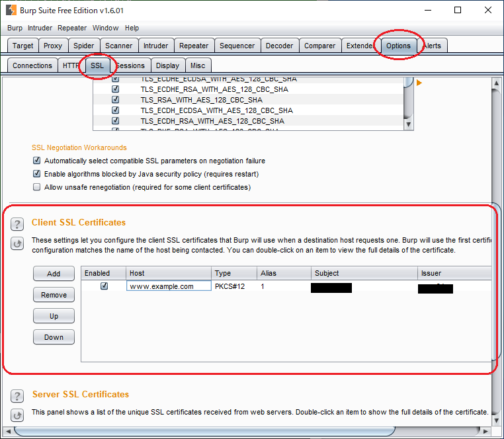Select the PKCS#12 type cell

point(234,286)
